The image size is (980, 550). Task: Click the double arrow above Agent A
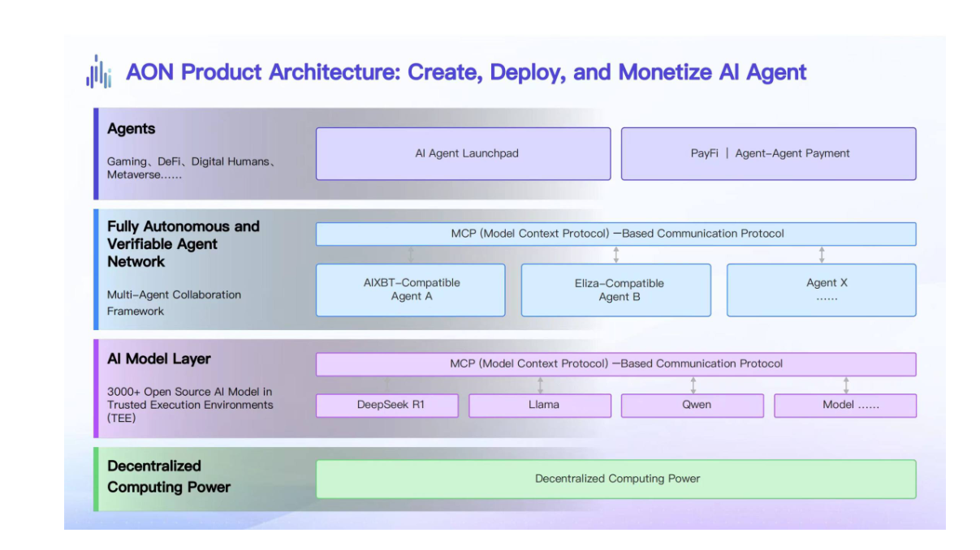pyautogui.click(x=411, y=255)
